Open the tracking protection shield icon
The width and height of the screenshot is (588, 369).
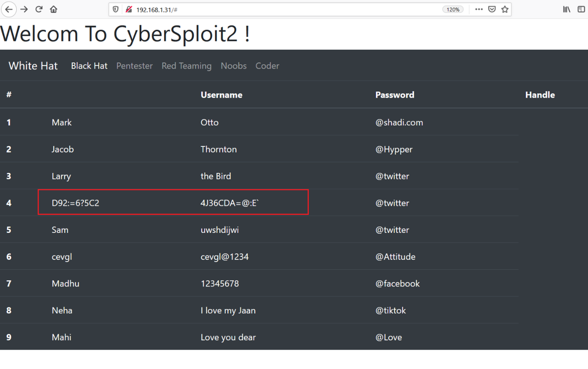click(115, 9)
